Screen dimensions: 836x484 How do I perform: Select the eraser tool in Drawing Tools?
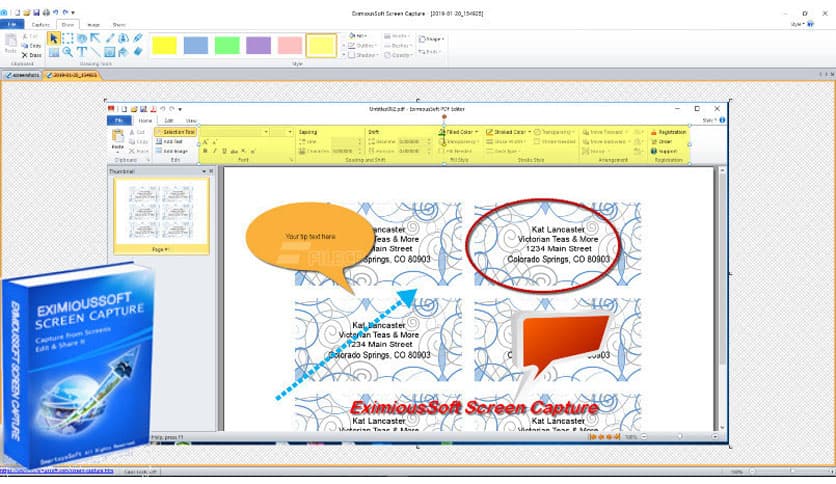[x=138, y=52]
